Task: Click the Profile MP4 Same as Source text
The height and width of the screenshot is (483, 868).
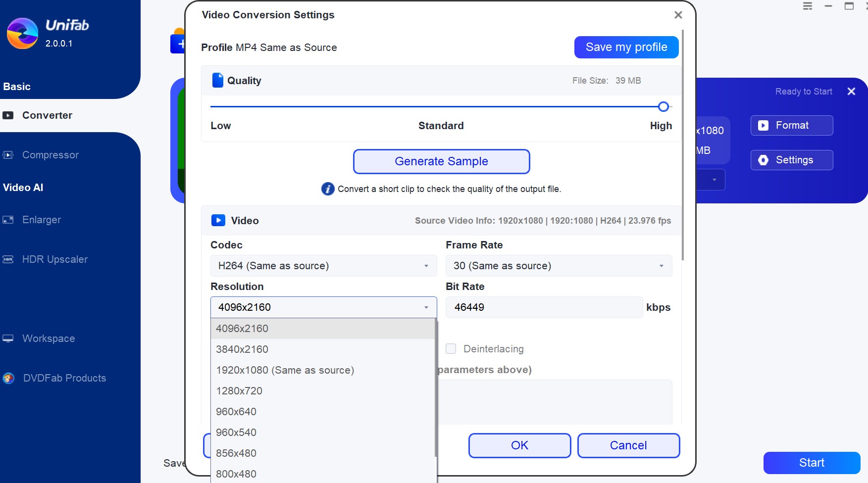Action: coord(269,48)
